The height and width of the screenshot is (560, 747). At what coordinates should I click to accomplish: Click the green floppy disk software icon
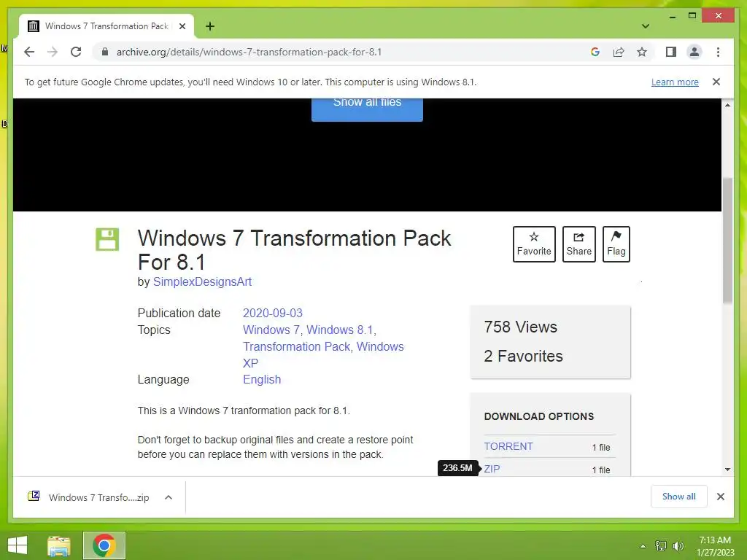click(x=107, y=239)
